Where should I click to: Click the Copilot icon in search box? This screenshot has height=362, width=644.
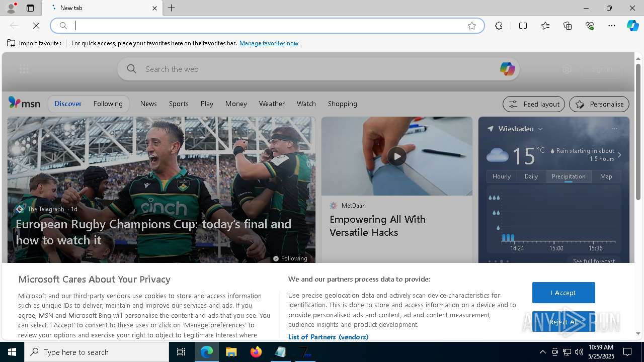[x=507, y=69]
